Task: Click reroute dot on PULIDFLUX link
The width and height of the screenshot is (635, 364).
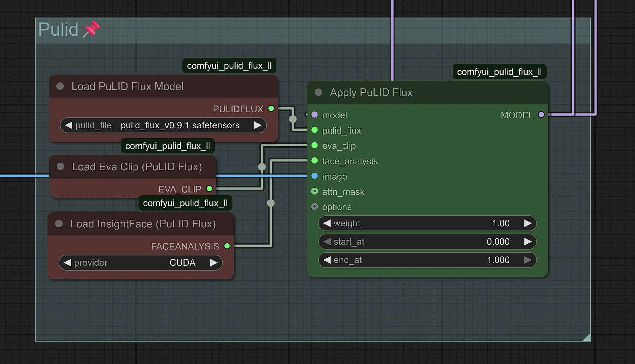Action: [x=293, y=119]
